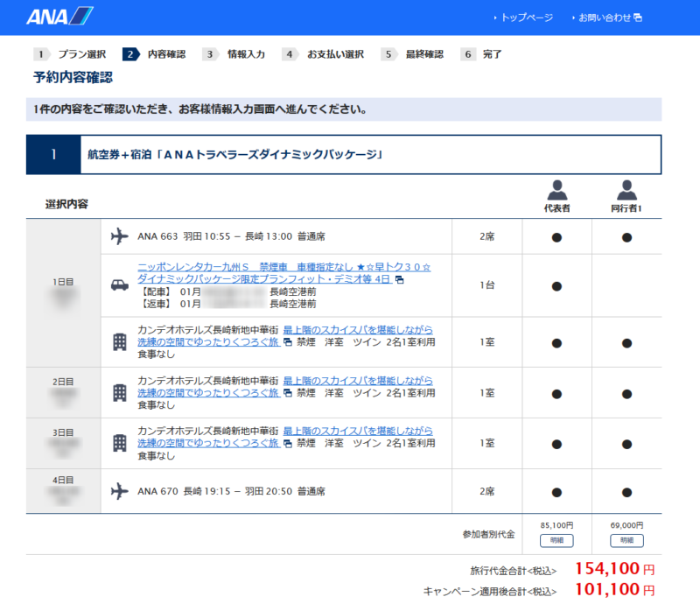Click the 69,000円 companion price
The image size is (700, 611).
point(626,525)
